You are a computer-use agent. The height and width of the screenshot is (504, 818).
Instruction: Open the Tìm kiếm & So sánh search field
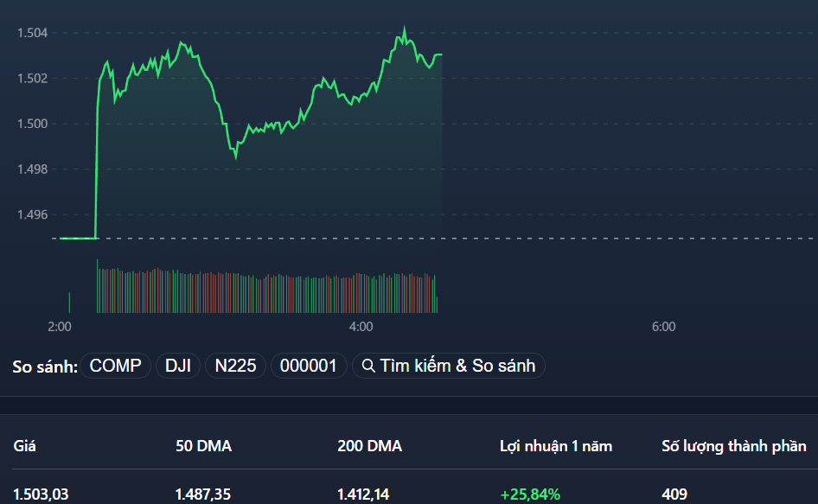coord(448,366)
